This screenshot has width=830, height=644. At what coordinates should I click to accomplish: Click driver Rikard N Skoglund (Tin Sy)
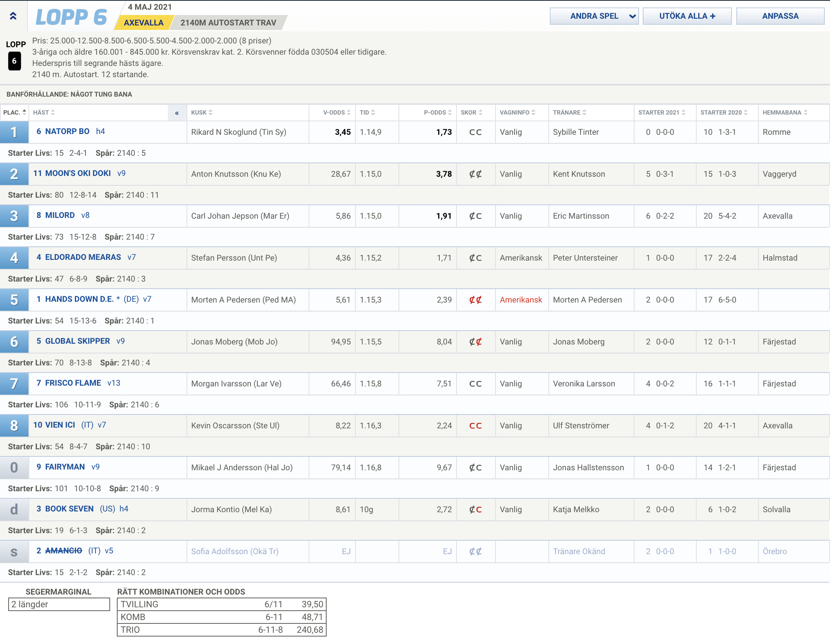(239, 132)
